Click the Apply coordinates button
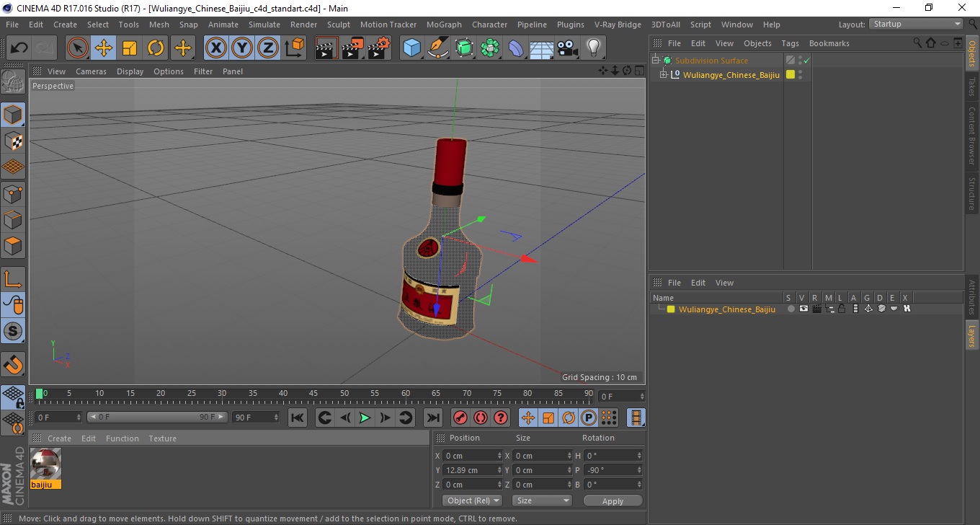Screen dimensions: 980x525 612,500
